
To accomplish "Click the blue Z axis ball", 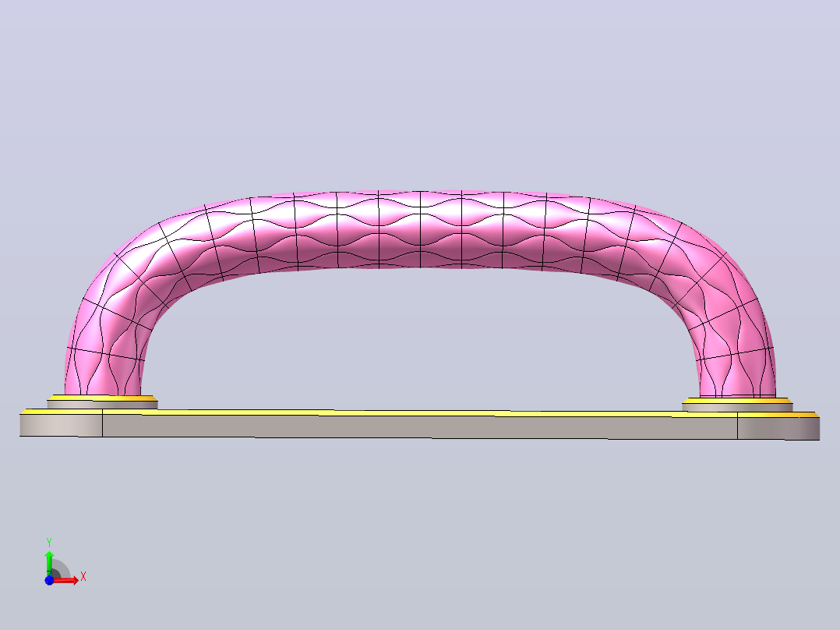I will [49, 580].
